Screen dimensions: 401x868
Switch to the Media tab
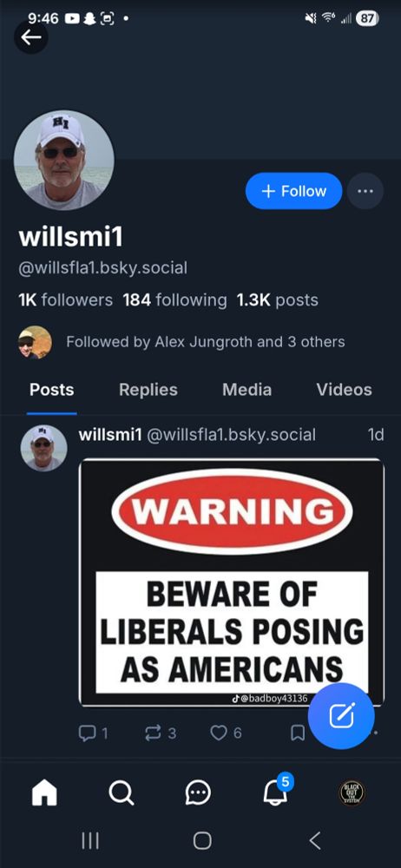pyautogui.click(x=247, y=390)
